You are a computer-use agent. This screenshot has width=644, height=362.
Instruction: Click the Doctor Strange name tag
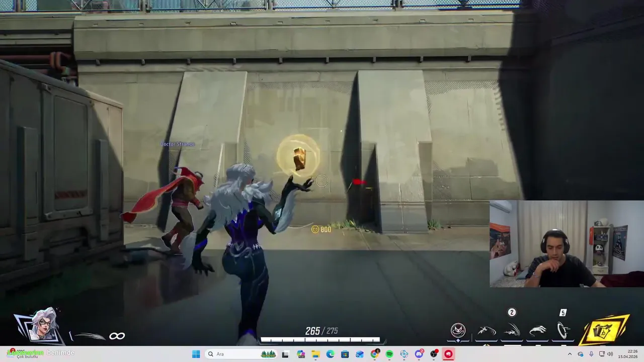click(177, 144)
